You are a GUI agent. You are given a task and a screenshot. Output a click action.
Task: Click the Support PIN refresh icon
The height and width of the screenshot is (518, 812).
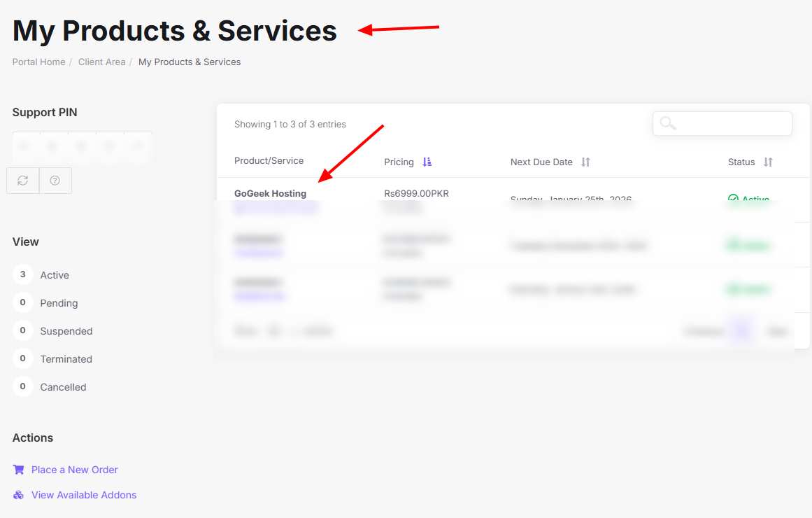[x=23, y=181]
